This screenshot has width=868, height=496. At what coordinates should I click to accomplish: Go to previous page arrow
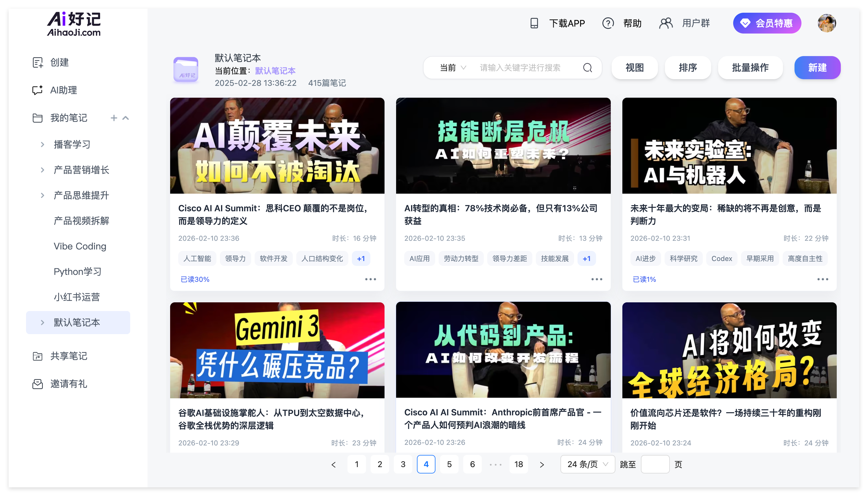pyautogui.click(x=333, y=464)
